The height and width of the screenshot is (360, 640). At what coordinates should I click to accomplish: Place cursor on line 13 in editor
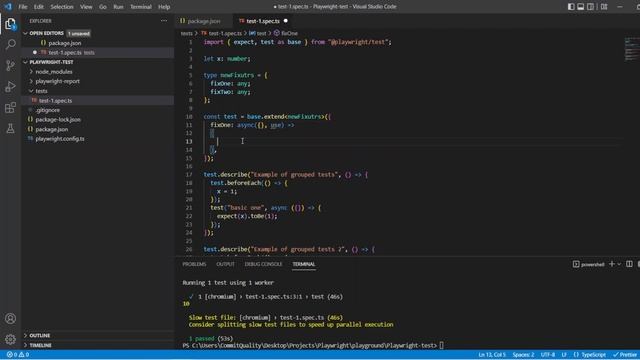(x=412, y=141)
